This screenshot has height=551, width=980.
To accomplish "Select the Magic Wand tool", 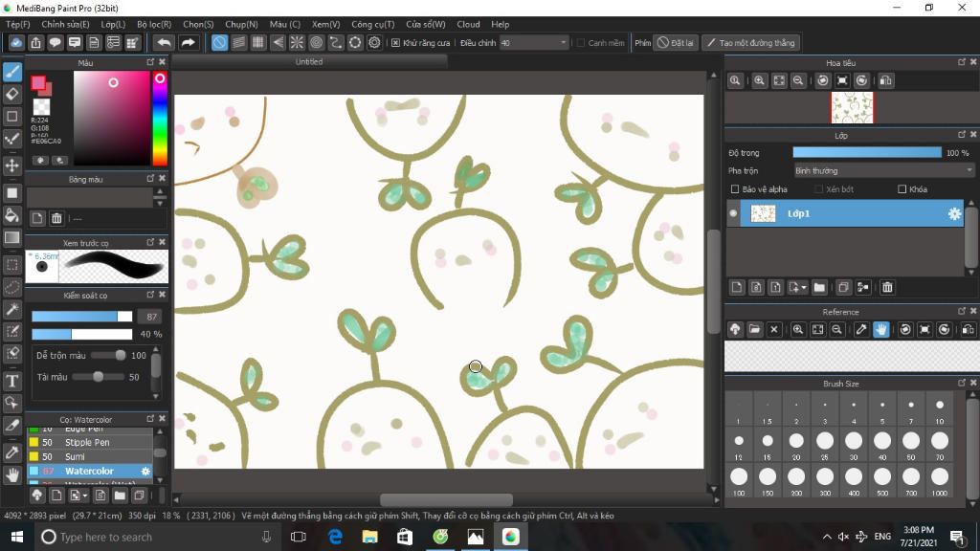I will pos(11,309).
